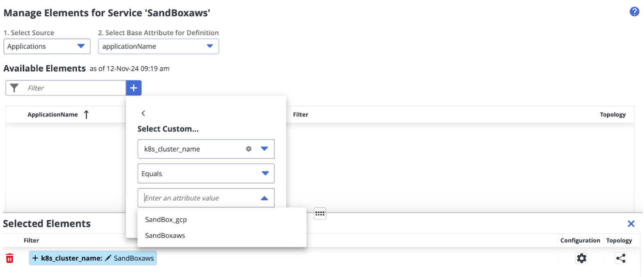Clear the k8s_cluster_name selection
The width and height of the screenshot is (644, 277).
coord(249,149)
